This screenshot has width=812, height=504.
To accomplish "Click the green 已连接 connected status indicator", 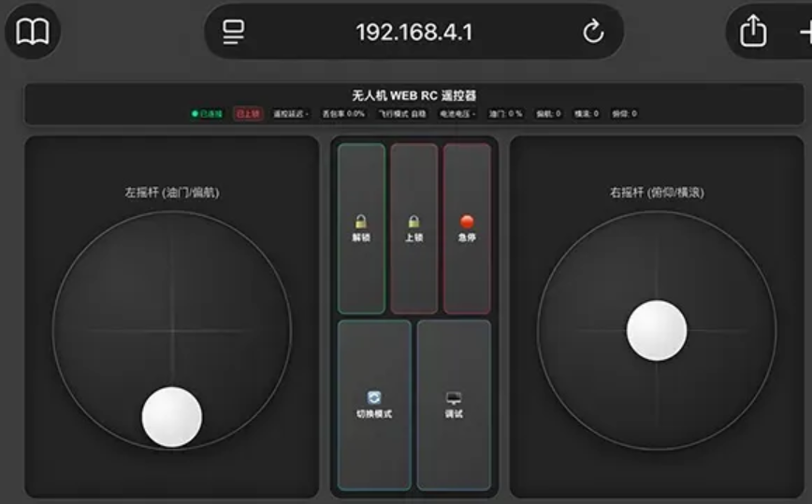I will (208, 114).
